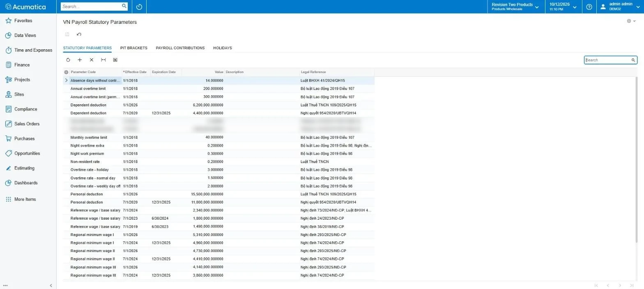
Task: Add a new row to the grid
Action: tap(80, 60)
